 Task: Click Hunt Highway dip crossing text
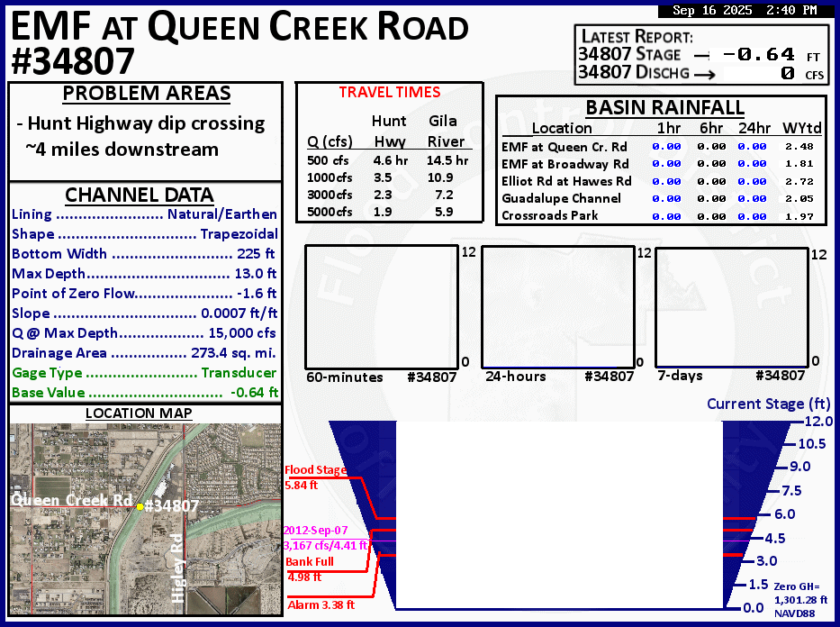pyautogui.click(x=146, y=123)
